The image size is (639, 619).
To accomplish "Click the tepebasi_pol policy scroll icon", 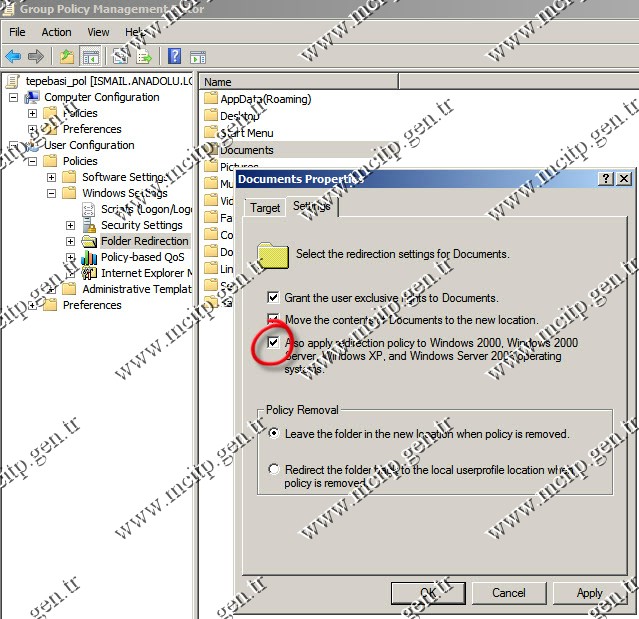I will pos(13,82).
